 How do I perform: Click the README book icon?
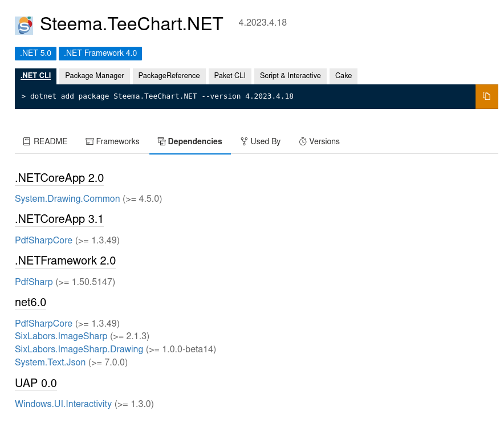tap(27, 142)
